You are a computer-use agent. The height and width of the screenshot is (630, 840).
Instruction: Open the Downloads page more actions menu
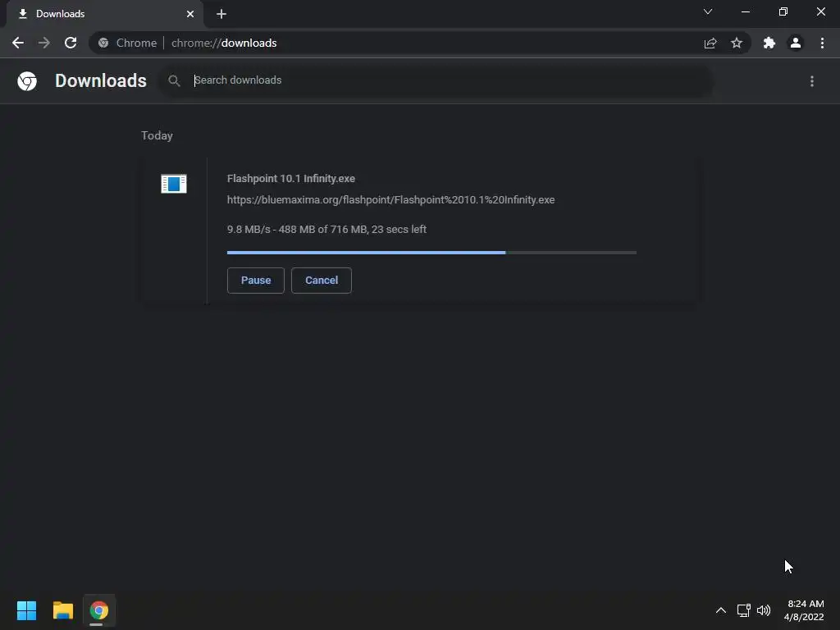tap(812, 81)
